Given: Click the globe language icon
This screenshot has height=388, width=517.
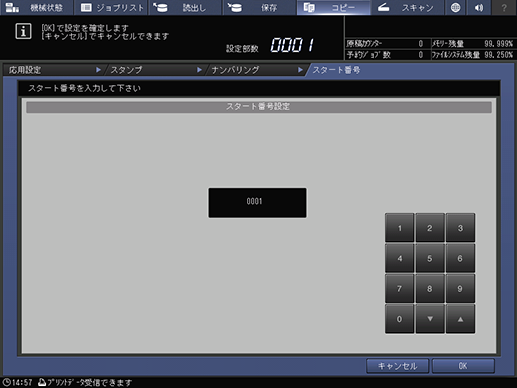Looking at the screenshot, I should pos(455,7).
